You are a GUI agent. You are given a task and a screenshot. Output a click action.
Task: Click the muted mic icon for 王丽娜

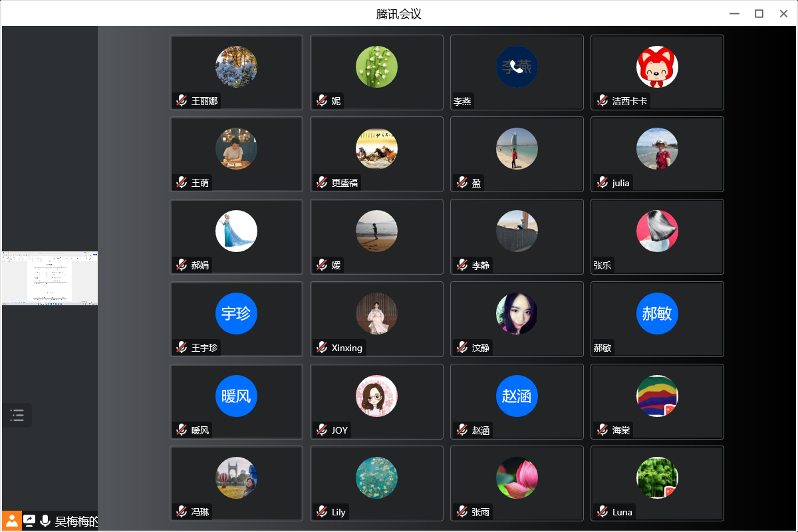click(182, 101)
